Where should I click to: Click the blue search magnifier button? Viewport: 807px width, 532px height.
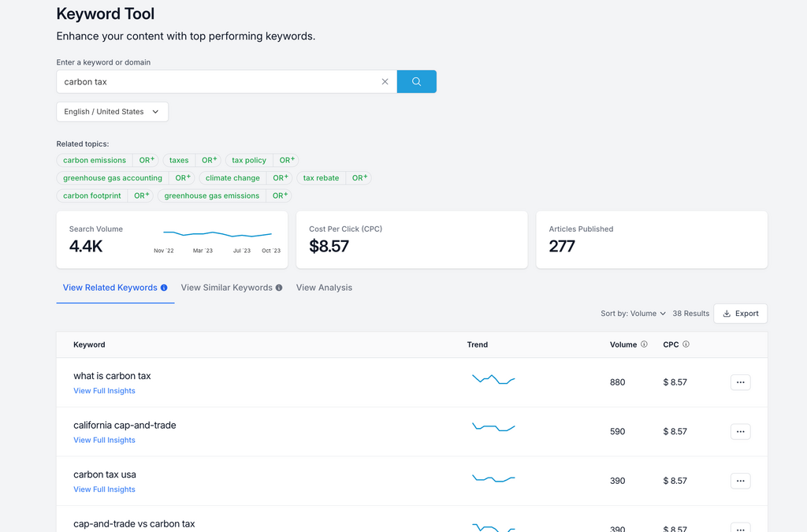point(416,81)
